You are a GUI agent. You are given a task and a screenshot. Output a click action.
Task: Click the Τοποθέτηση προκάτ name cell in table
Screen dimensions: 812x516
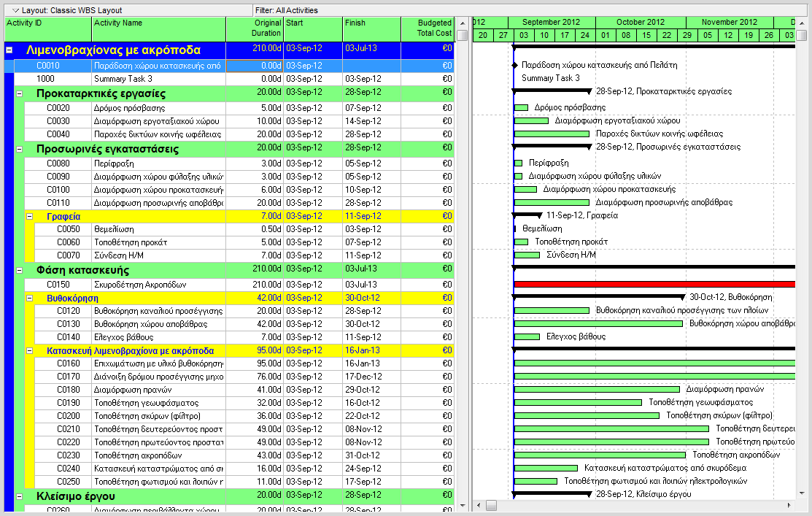pos(159,242)
